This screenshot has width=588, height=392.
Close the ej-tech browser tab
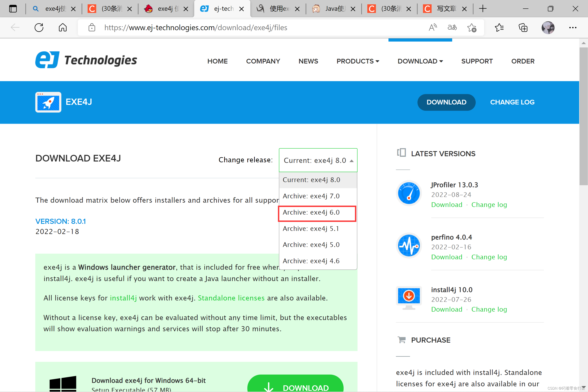(241, 9)
